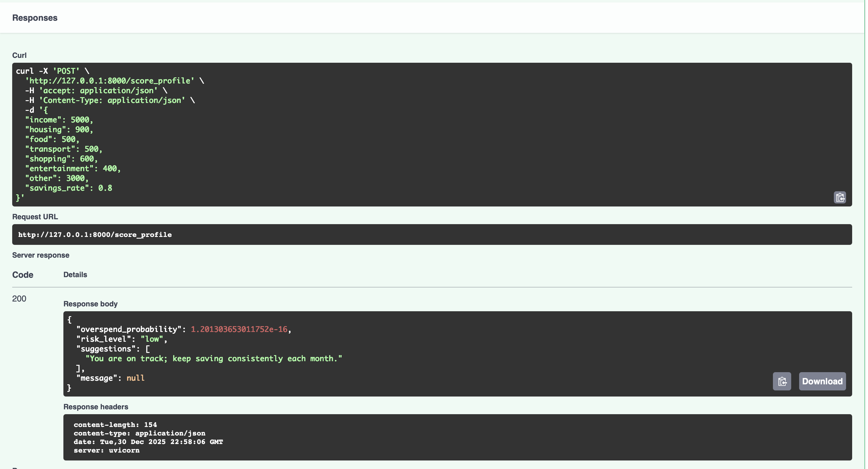
Task: Click the Server response label
Action: (41, 255)
